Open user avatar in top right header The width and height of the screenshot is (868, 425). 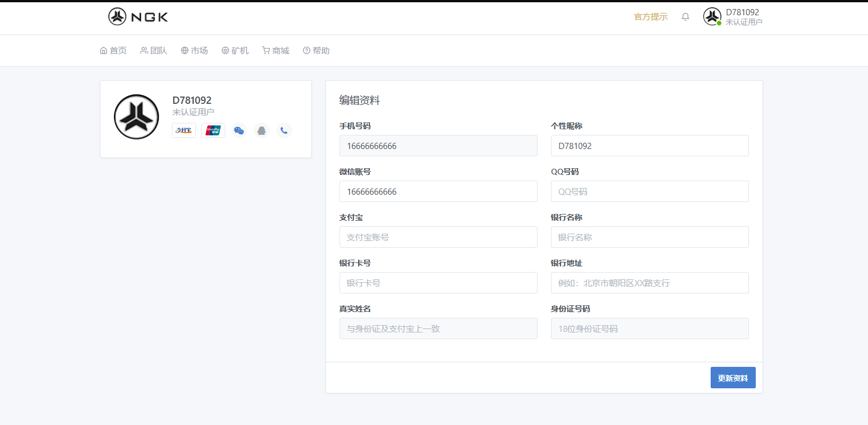coord(712,16)
